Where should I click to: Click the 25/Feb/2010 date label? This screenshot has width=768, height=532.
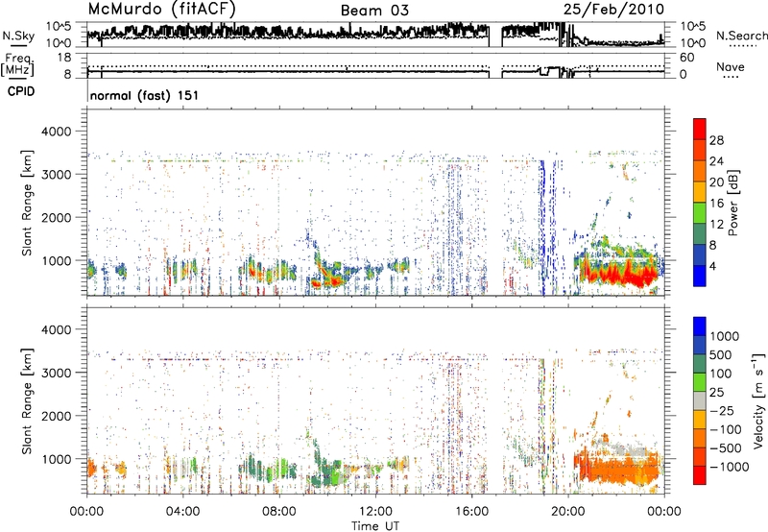coord(613,9)
